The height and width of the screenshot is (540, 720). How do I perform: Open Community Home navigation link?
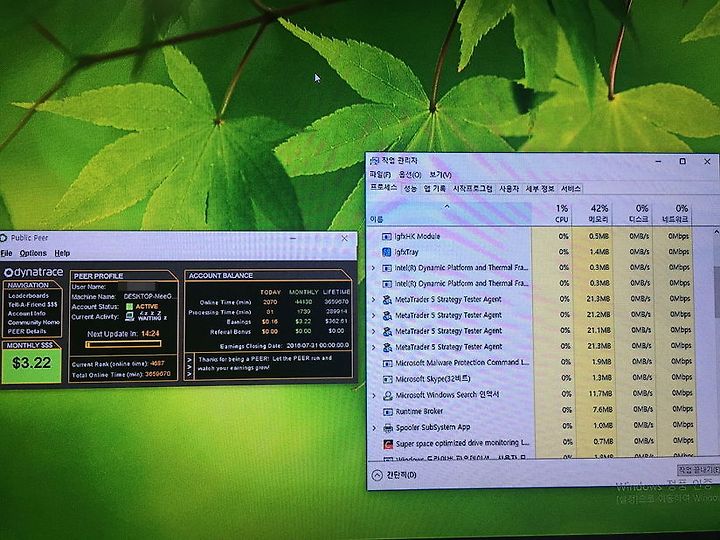(34, 322)
